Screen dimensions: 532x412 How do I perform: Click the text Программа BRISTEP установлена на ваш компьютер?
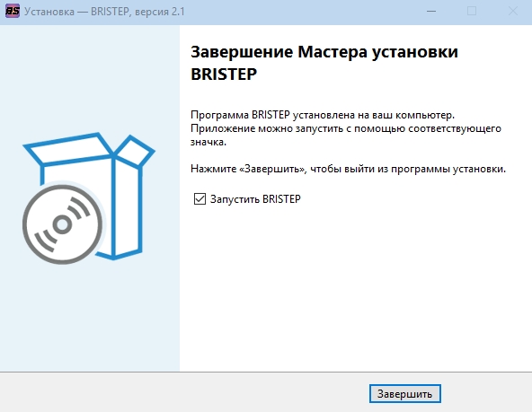[323, 115]
